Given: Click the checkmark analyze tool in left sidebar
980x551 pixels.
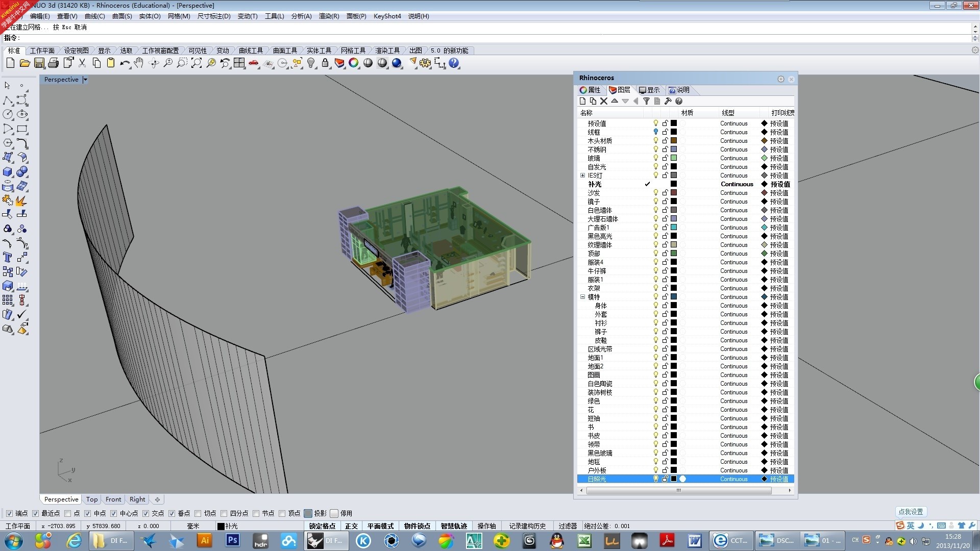Looking at the screenshot, I should click(22, 314).
